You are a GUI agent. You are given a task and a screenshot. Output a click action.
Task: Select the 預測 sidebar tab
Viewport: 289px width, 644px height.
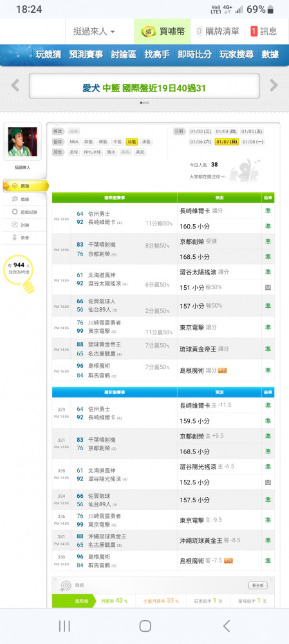tap(26, 186)
